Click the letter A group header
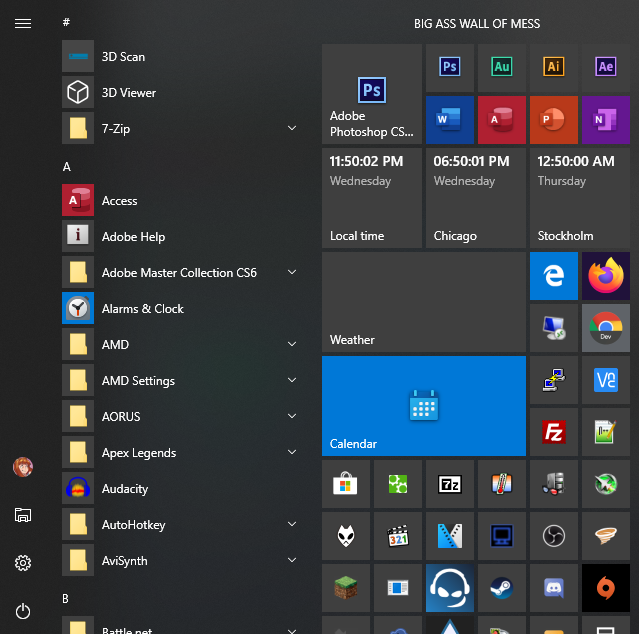The image size is (639, 634). (x=67, y=167)
